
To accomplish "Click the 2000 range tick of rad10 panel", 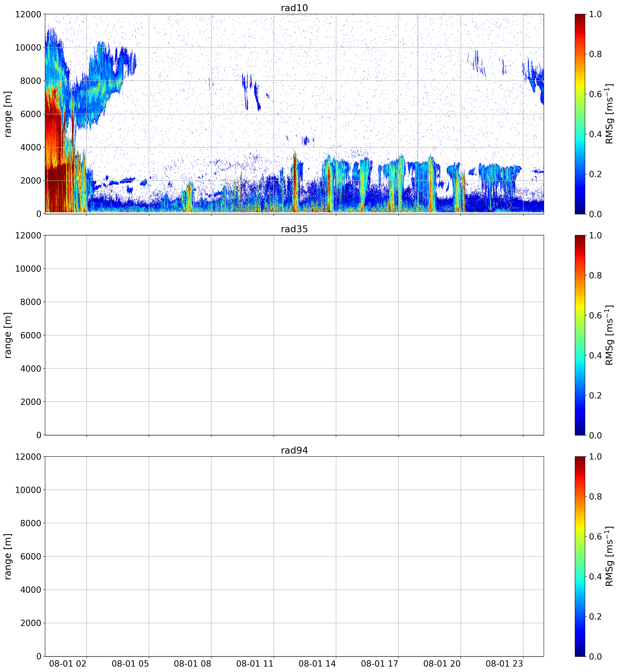I will pyautogui.click(x=31, y=181).
